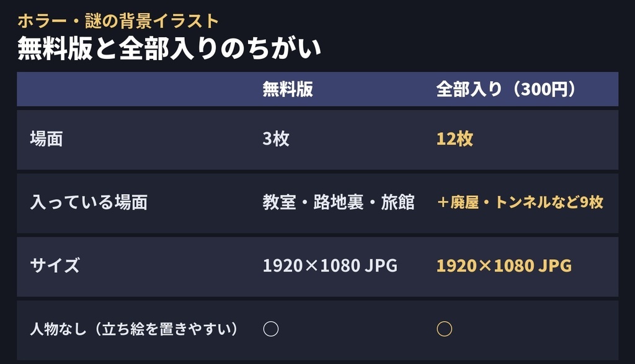
Task: Click the 3枚 cell value
Action: pyautogui.click(x=276, y=139)
